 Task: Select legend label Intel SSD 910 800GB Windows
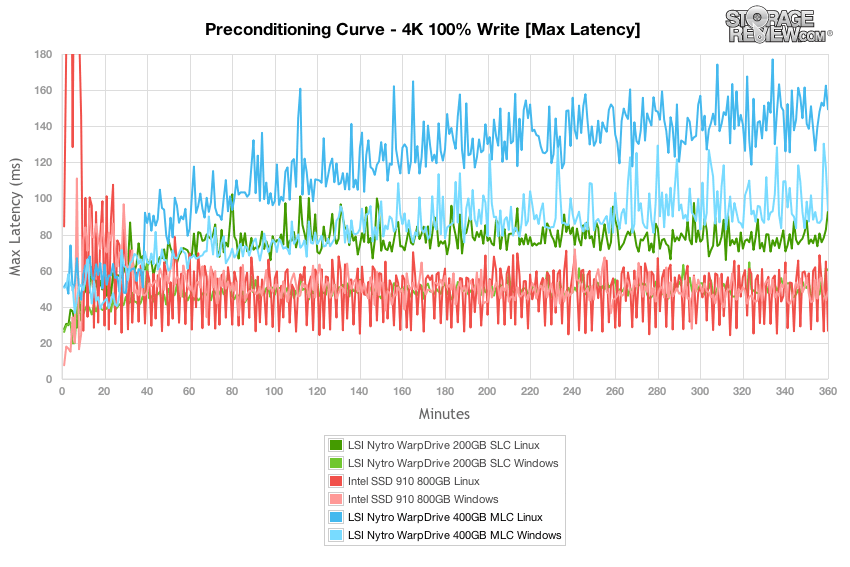[423, 499]
